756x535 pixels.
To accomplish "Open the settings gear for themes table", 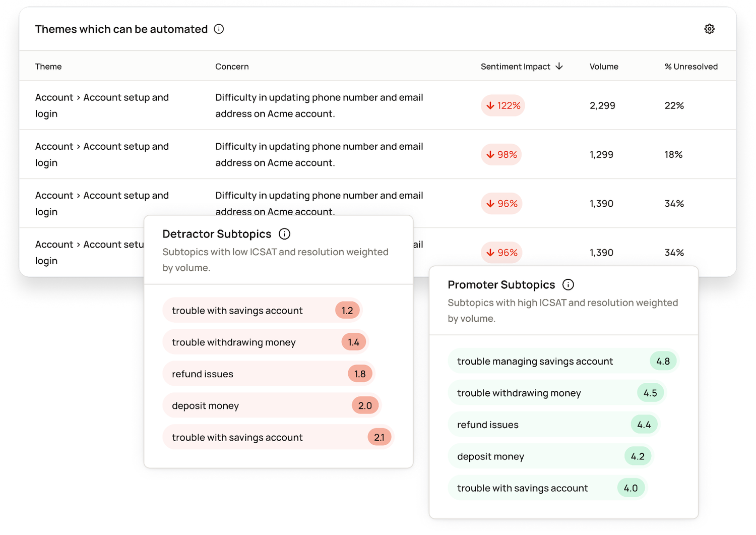I will tap(709, 29).
